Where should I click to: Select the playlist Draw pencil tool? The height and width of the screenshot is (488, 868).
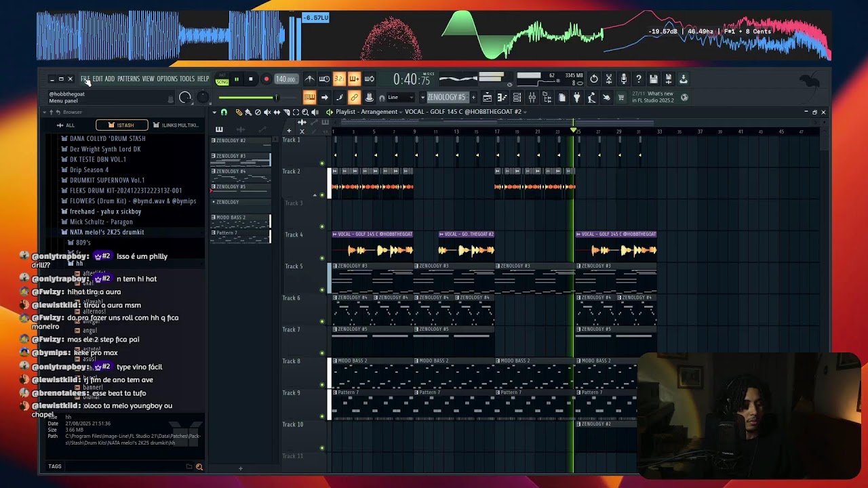(239, 112)
